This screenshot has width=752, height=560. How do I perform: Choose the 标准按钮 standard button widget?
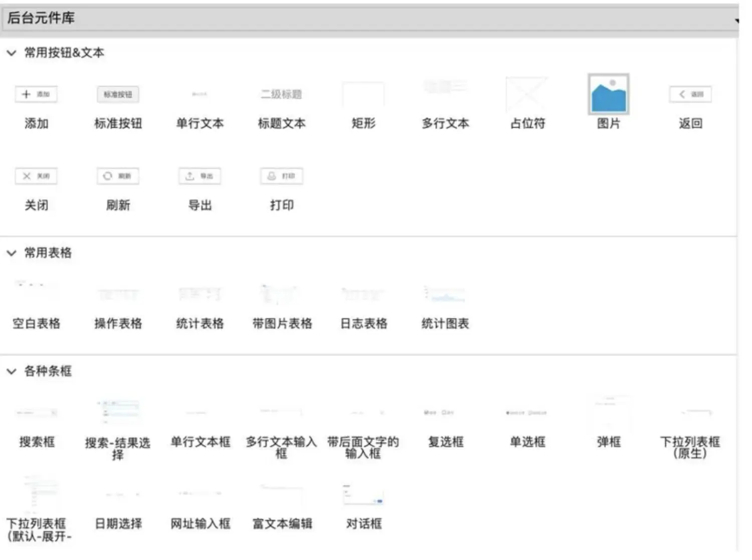tap(118, 95)
